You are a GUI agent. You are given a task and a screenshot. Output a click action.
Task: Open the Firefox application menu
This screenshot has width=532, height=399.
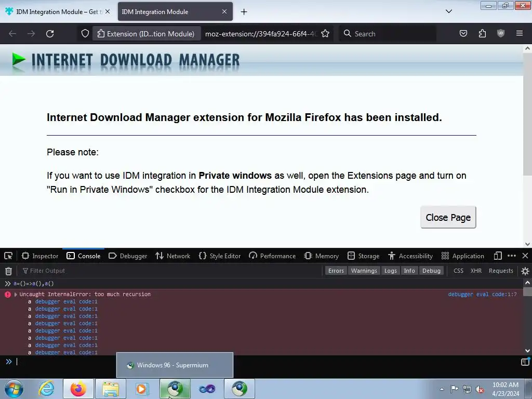520,34
